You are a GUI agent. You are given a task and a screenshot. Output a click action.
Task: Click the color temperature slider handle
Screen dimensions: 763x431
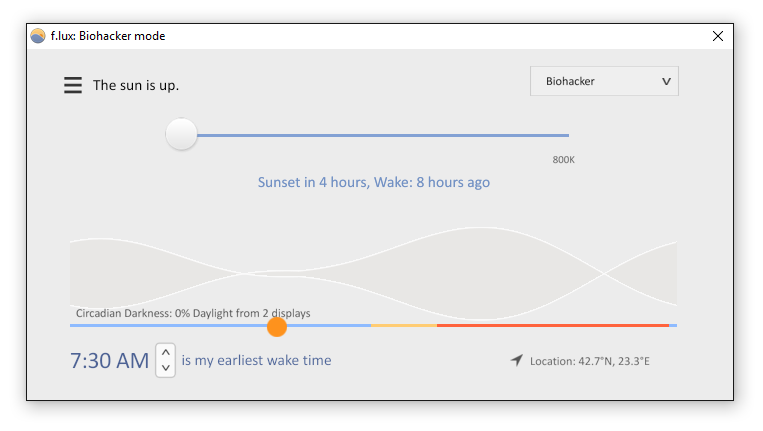tap(181, 134)
